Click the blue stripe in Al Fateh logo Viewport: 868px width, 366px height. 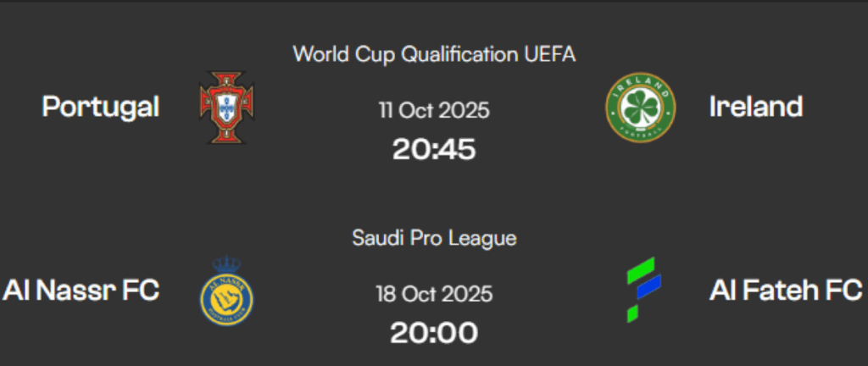pyautogui.click(x=649, y=289)
